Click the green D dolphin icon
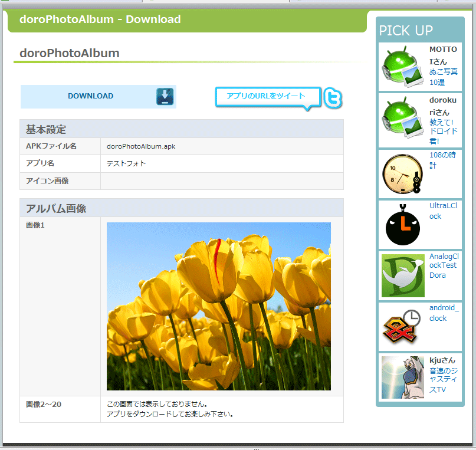 (403, 275)
